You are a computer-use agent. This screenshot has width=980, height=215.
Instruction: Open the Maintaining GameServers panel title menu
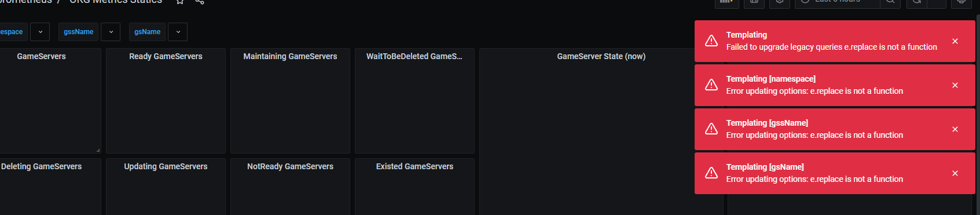point(290,56)
